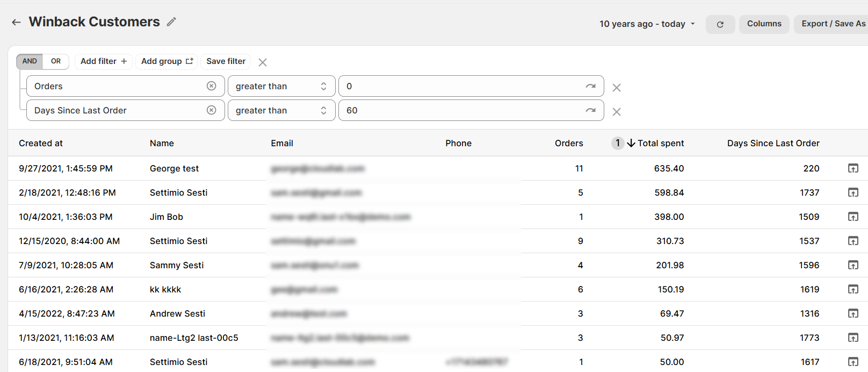The width and height of the screenshot is (868, 372).
Task: Sort by Total spent column header
Action: point(660,143)
